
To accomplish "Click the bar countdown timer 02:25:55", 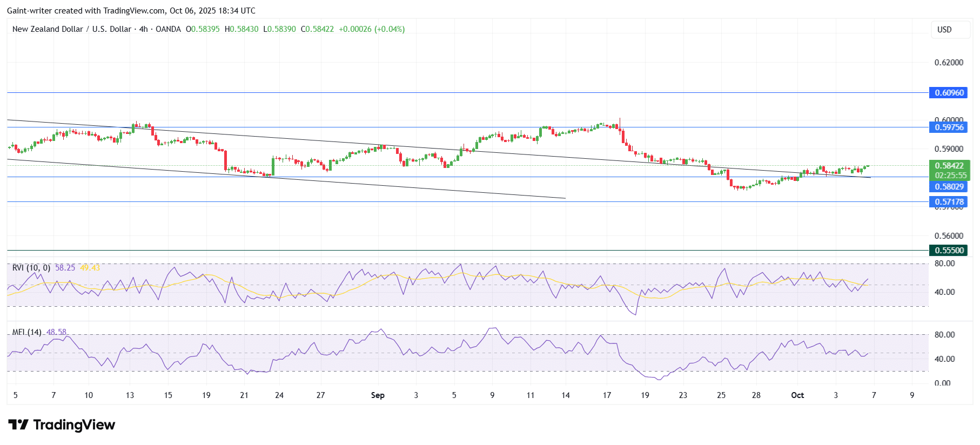I will pyautogui.click(x=950, y=176).
